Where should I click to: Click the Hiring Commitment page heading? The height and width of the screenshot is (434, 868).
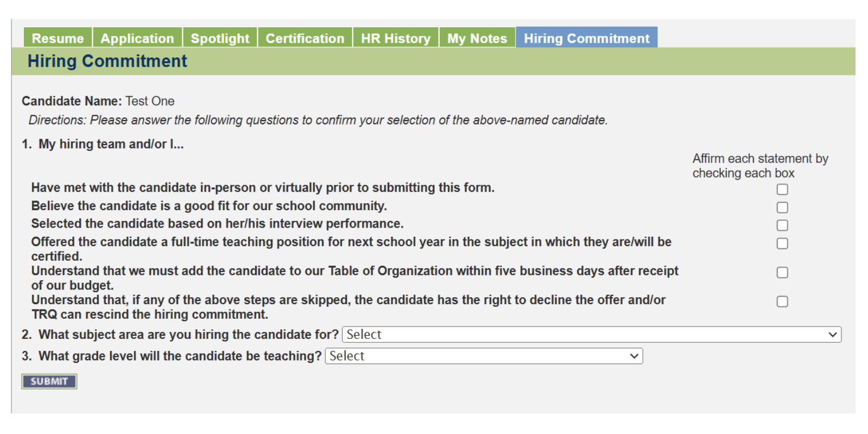click(107, 61)
